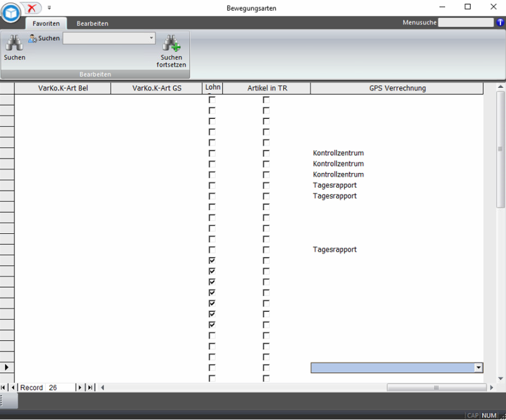This screenshot has height=420, width=506.
Task: Click the VarKo.K-Art Bel column header
Action: pos(63,88)
